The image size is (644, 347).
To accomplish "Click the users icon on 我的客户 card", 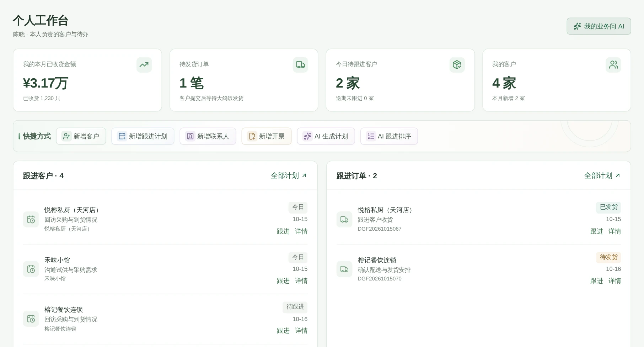I will tap(613, 65).
